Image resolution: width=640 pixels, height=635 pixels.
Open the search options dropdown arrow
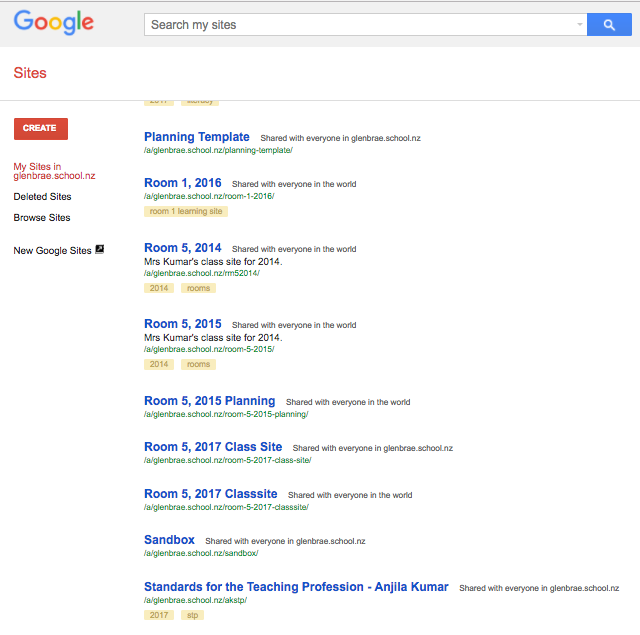(x=579, y=25)
